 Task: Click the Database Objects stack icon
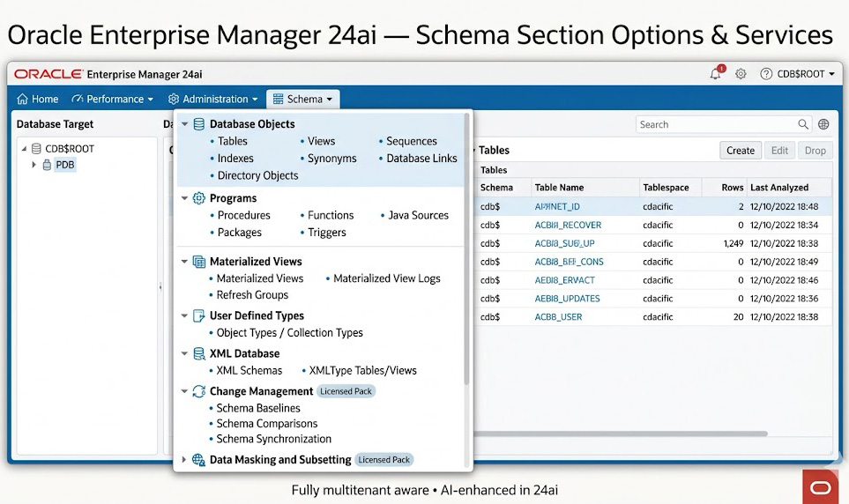tap(198, 124)
